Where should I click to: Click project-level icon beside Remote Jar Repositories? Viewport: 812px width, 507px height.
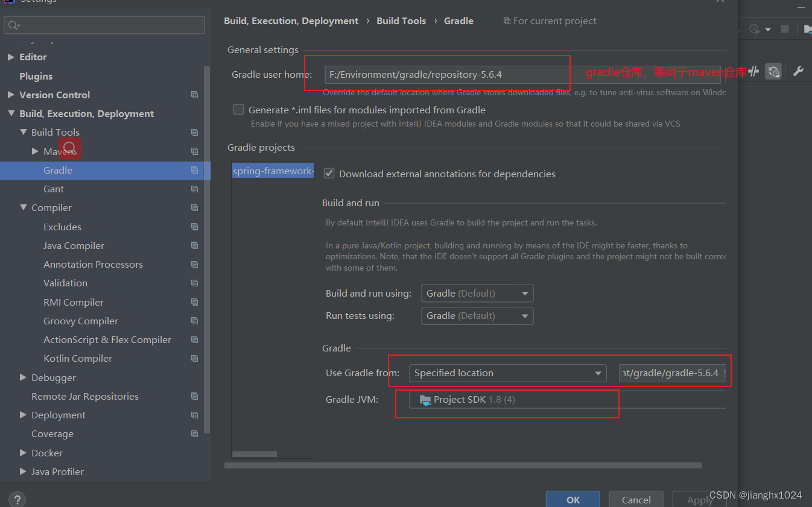(194, 396)
